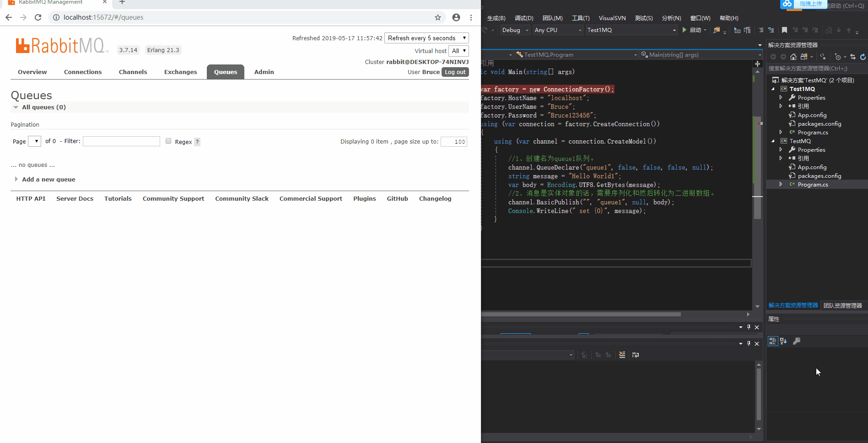
Task: Switch to the Channels tab
Action: click(133, 72)
